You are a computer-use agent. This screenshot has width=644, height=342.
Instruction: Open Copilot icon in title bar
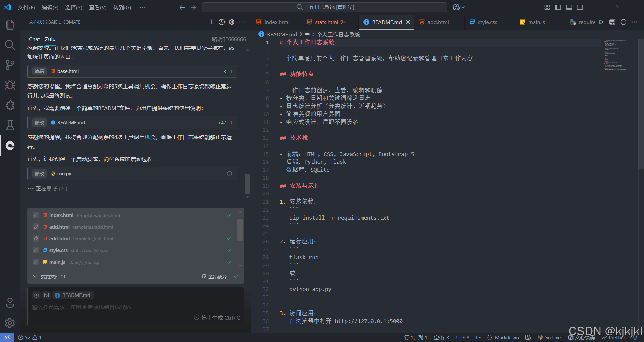click(x=456, y=7)
